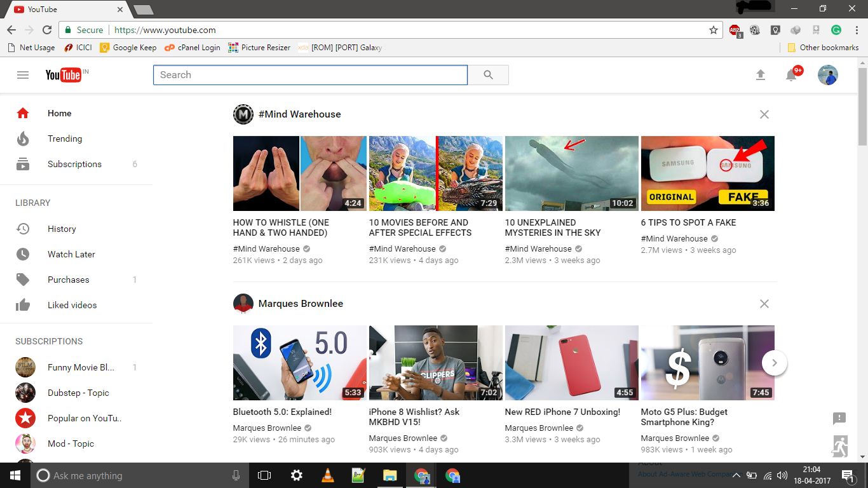Viewport: 868px width, 488px height.
Task: Open the Google Keep bookmark
Action: 128,48
